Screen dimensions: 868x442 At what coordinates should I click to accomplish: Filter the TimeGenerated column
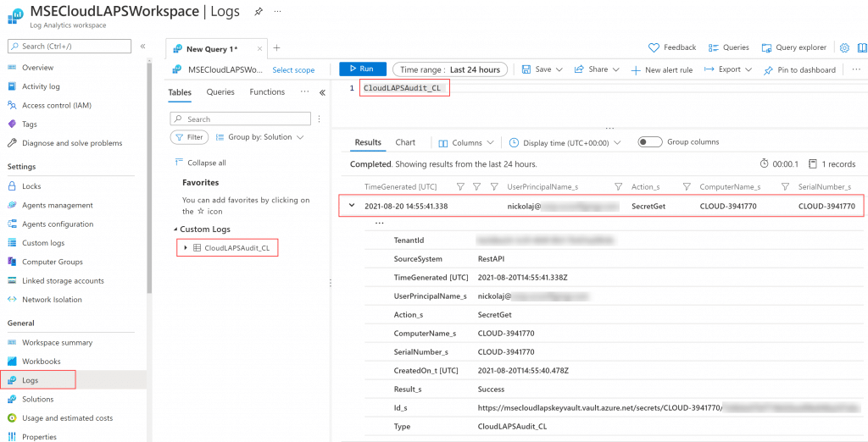coord(460,187)
